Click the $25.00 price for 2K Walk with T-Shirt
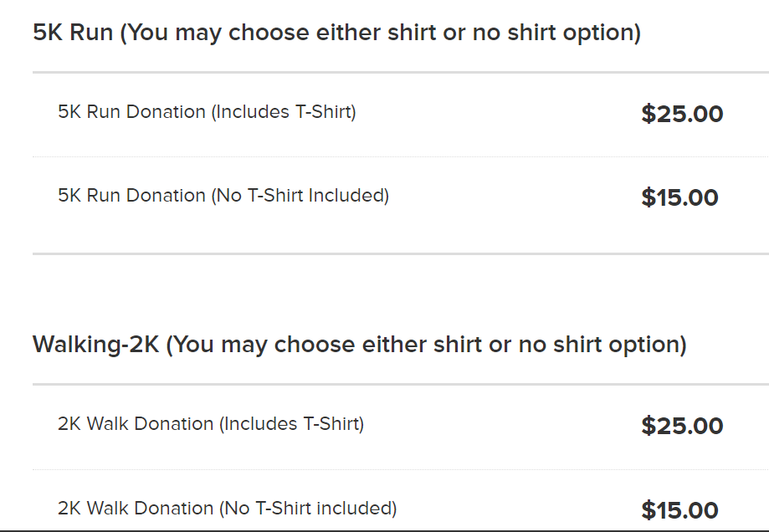 (682, 426)
